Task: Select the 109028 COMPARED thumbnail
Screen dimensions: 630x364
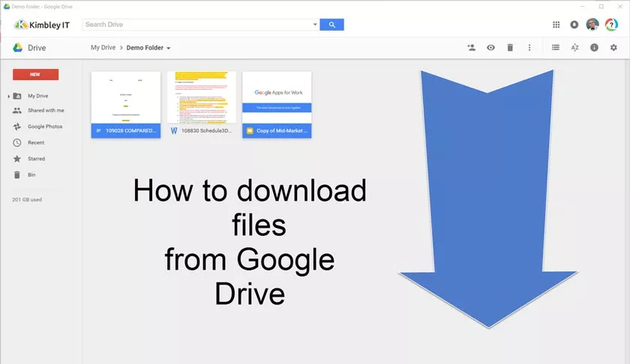Action: 126,97
